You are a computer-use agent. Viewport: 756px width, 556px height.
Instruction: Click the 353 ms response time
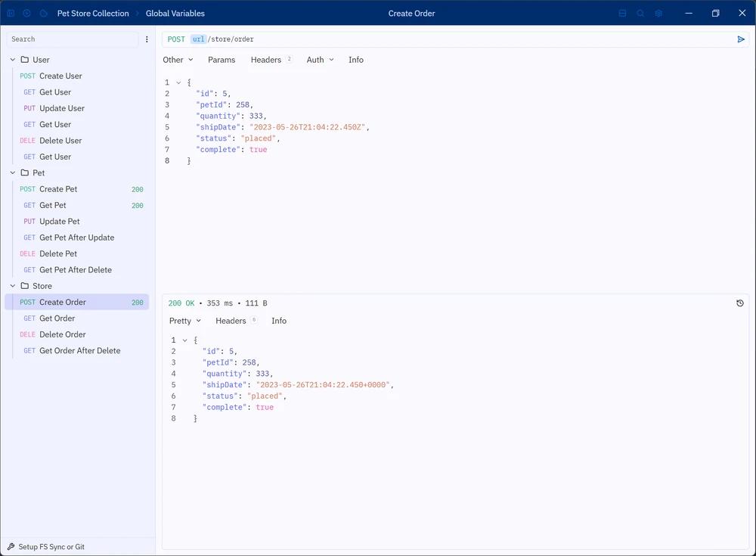(220, 303)
